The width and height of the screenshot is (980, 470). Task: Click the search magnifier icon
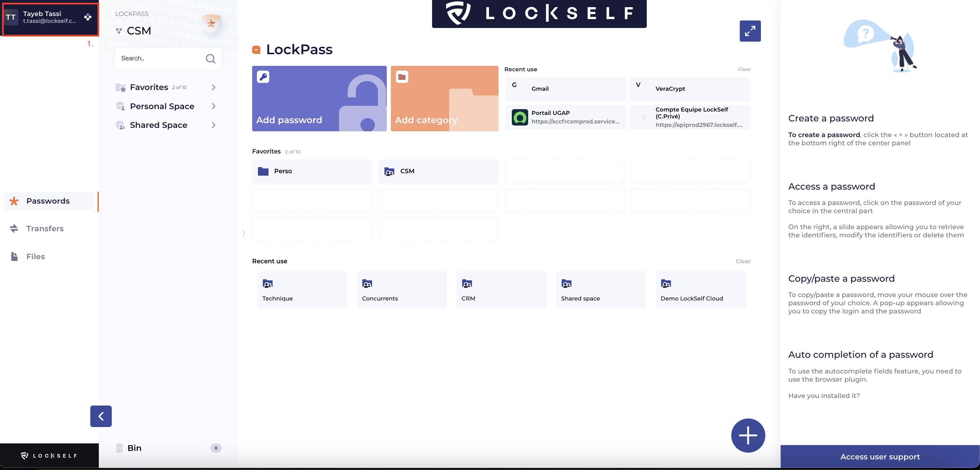click(210, 59)
